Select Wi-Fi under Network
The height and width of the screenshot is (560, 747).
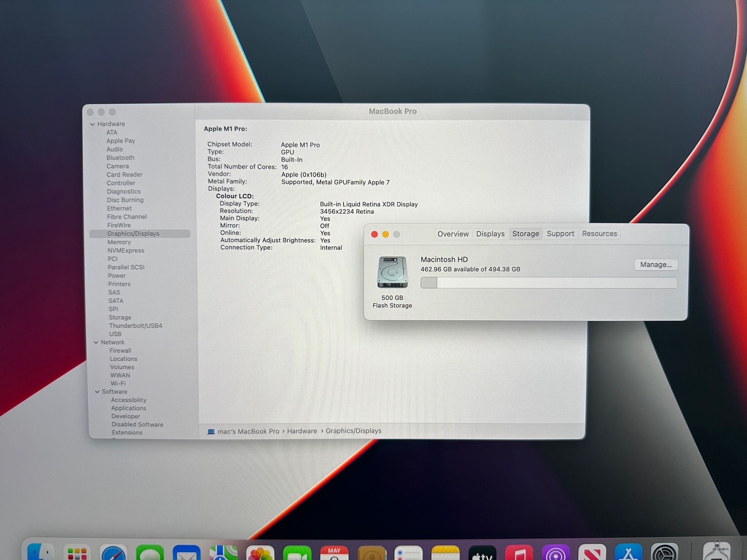click(118, 383)
